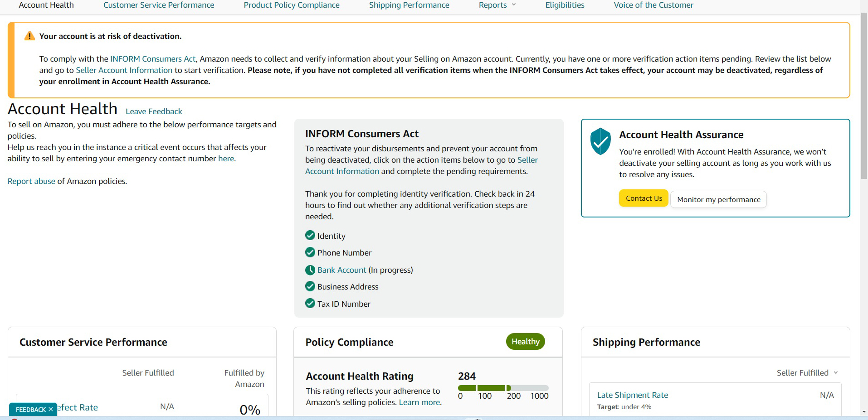Click the Policy Compliance heading

[x=349, y=342]
